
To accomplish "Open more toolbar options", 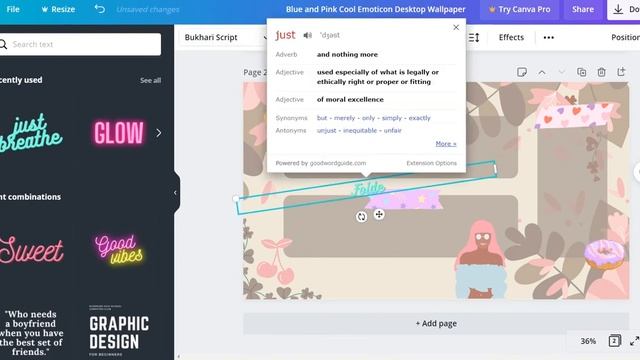I will (x=549, y=38).
